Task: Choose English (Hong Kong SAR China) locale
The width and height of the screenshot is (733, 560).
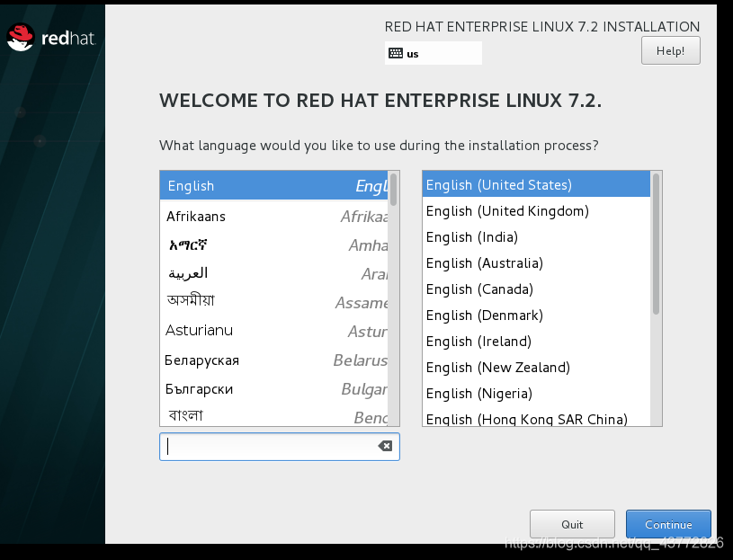Action: point(536,417)
